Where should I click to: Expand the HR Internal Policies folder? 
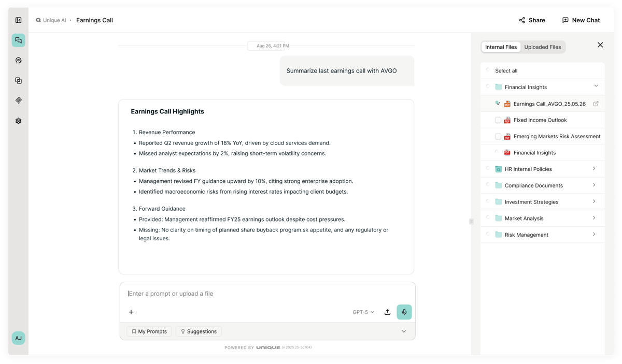point(594,169)
